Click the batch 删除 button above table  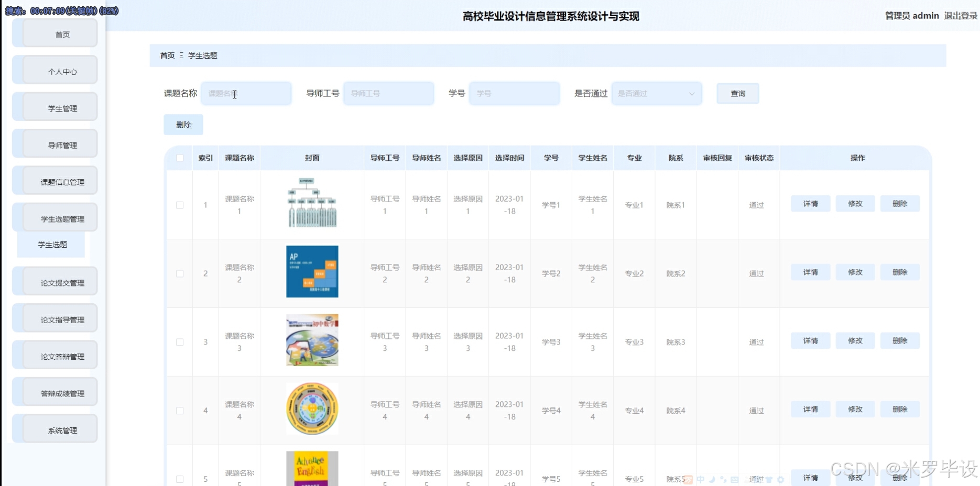183,125
